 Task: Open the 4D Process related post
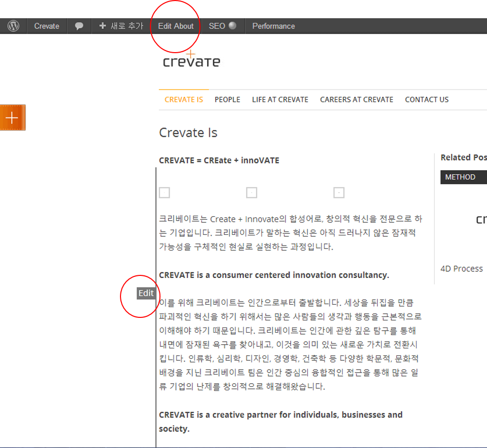click(x=462, y=269)
